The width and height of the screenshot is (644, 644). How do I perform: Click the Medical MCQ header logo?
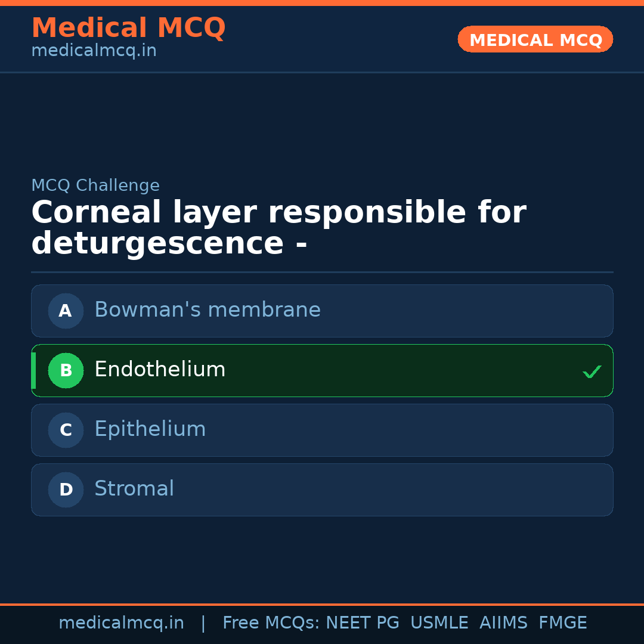pyautogui.click(x=128, y=28)
